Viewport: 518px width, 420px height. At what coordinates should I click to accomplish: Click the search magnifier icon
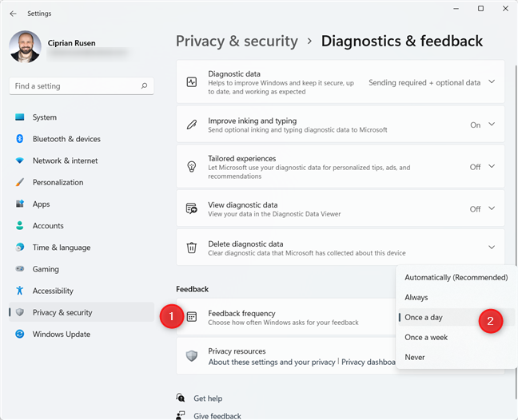pyautogui.click(x=144, y=86)
